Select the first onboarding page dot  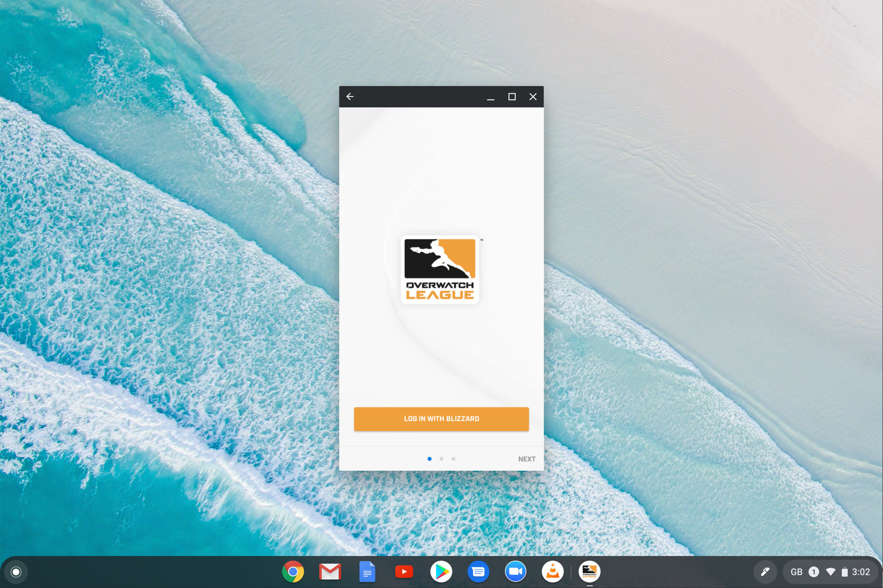(x=430, y=459)
